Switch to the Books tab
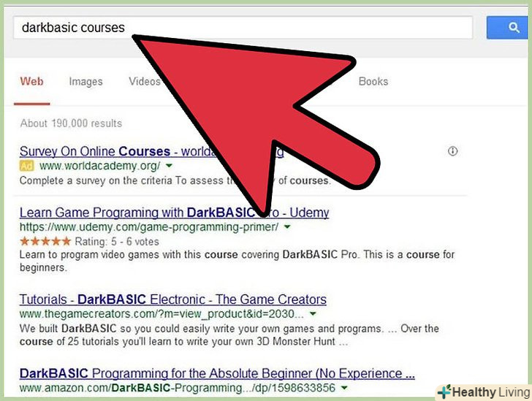The height and width of the screenshot is (401, 532). pos(373,81)
